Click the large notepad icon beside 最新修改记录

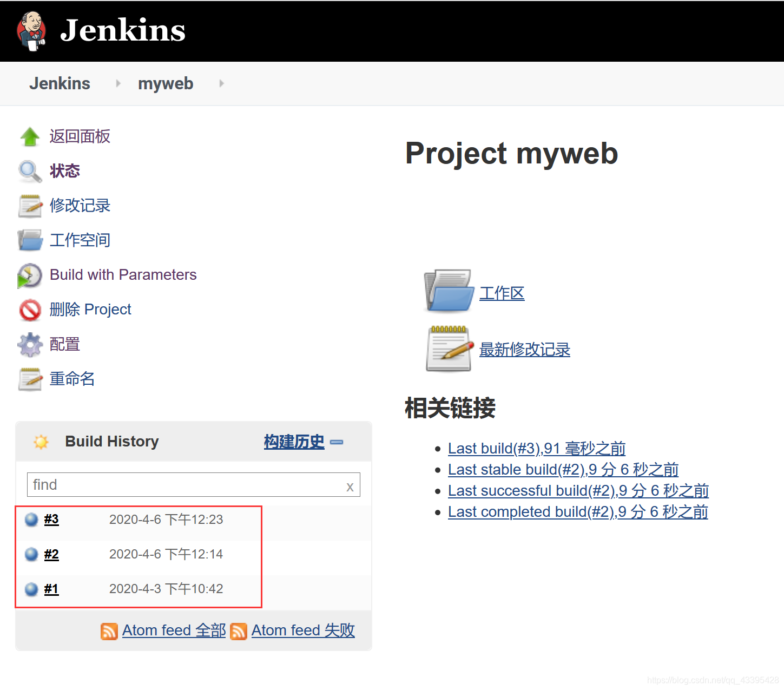[x=449, y=349]
